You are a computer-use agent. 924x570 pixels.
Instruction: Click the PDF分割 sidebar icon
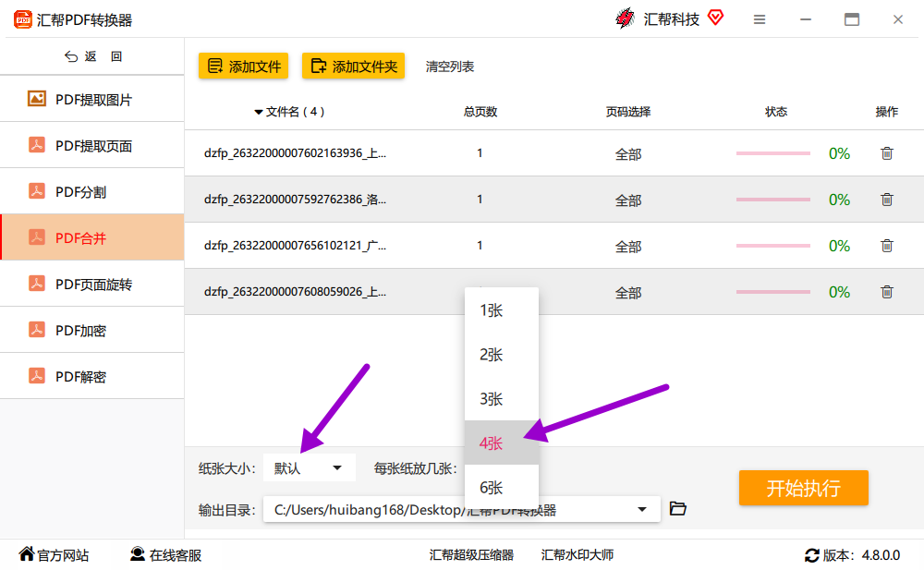[37, 191]
